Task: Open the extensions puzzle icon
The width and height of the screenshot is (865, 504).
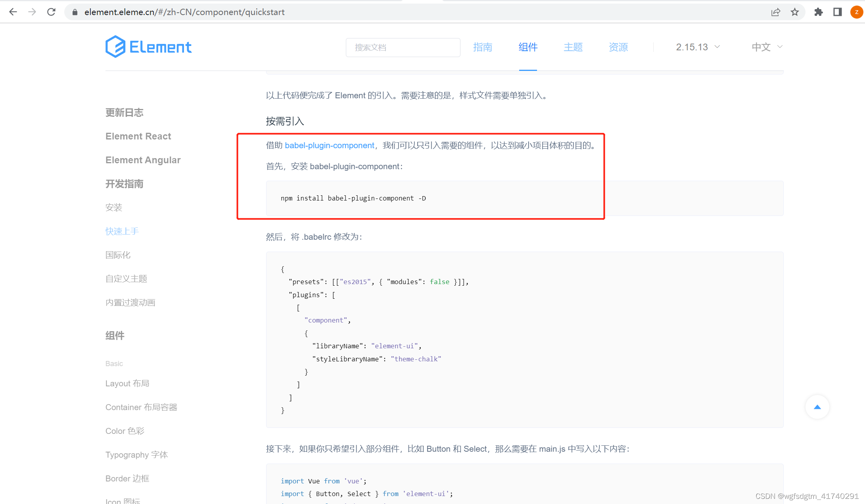Action: (818, 12)
